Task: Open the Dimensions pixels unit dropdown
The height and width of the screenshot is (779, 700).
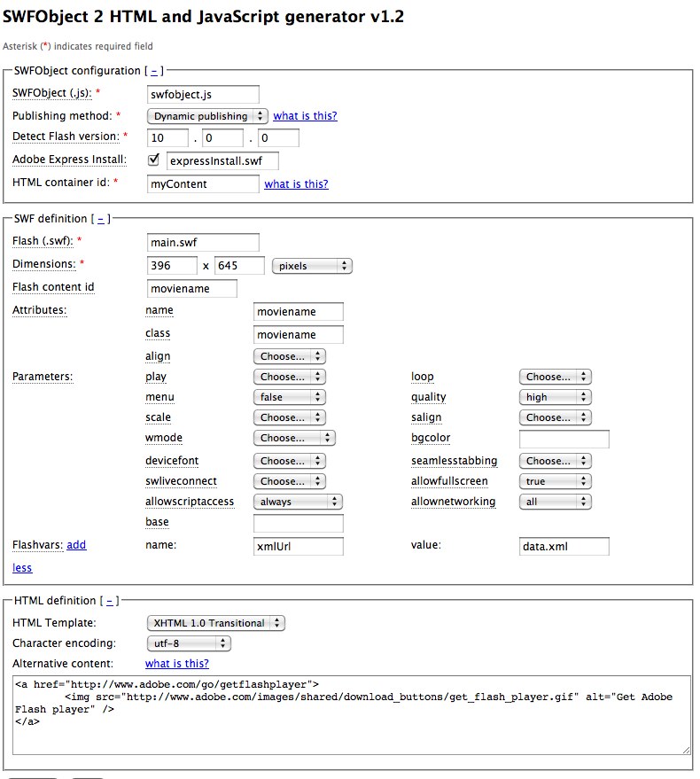Action: pyautogui.click(x=312, y=266)
